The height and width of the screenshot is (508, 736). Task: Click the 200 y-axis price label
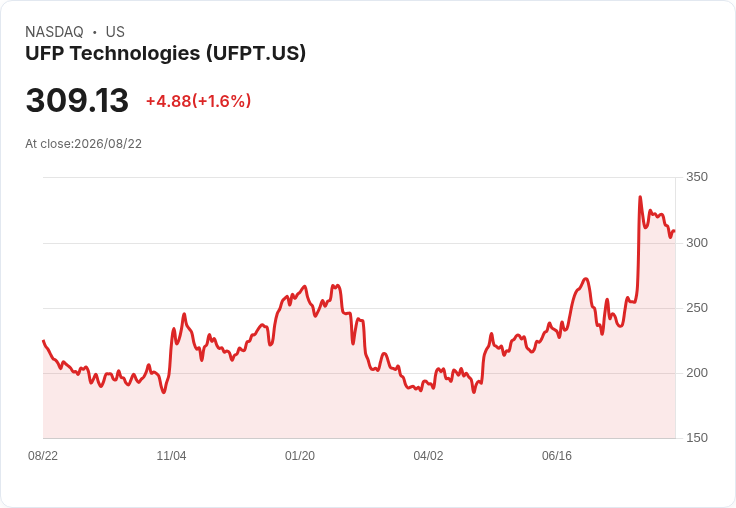(697, 373)
